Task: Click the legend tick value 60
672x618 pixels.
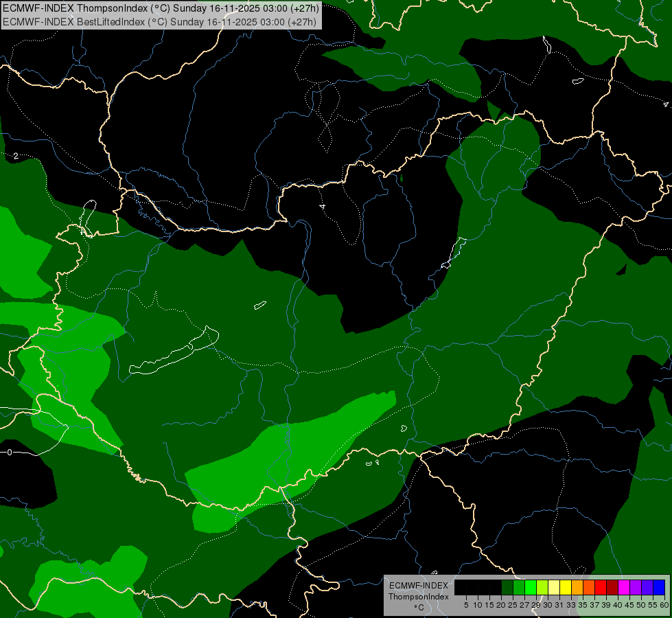Action: 664,605
